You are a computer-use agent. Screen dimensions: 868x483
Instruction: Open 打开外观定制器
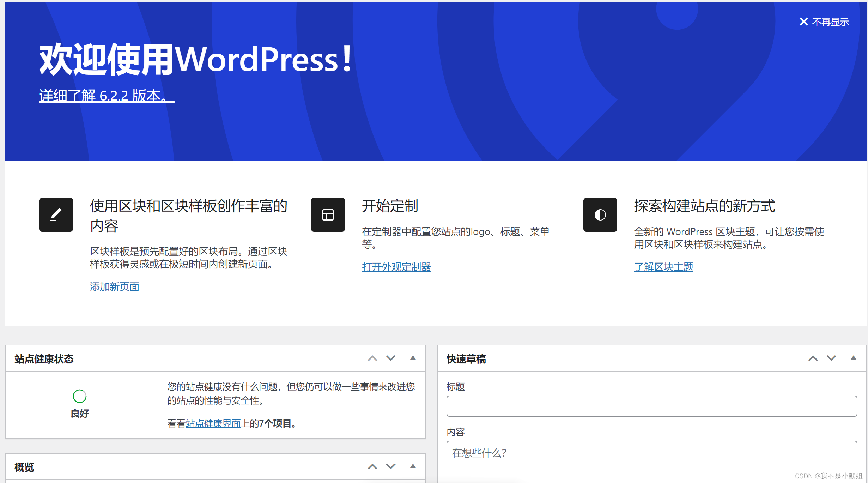coord(396,267)
